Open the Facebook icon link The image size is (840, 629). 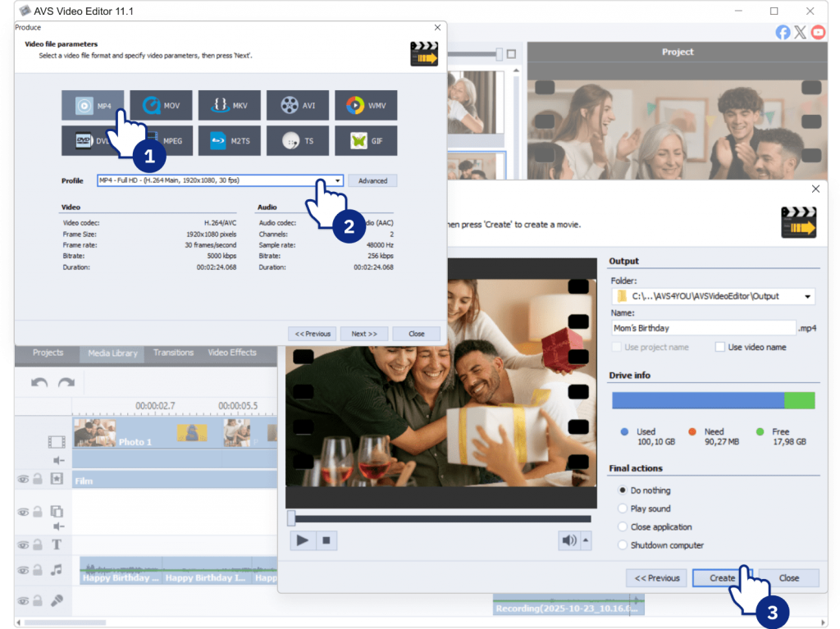coord(783,32)
